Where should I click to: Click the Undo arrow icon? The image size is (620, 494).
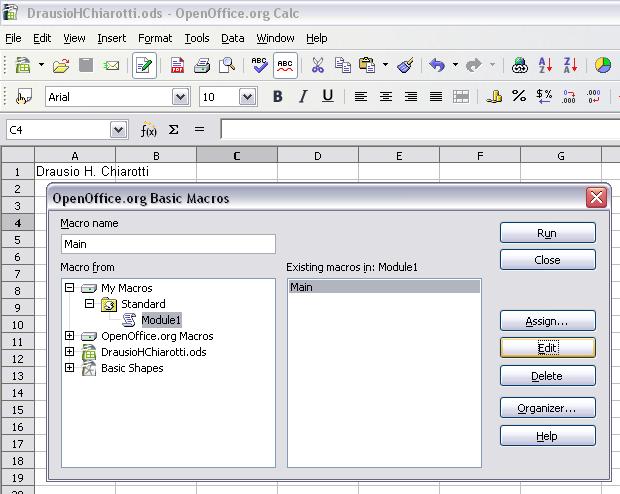click(437, 65)
